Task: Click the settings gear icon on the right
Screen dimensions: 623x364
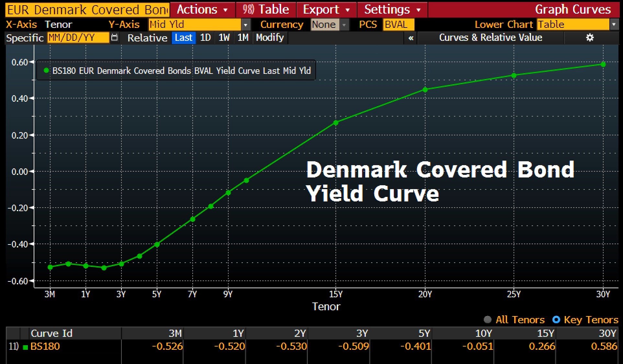Action: click(589, 38)
